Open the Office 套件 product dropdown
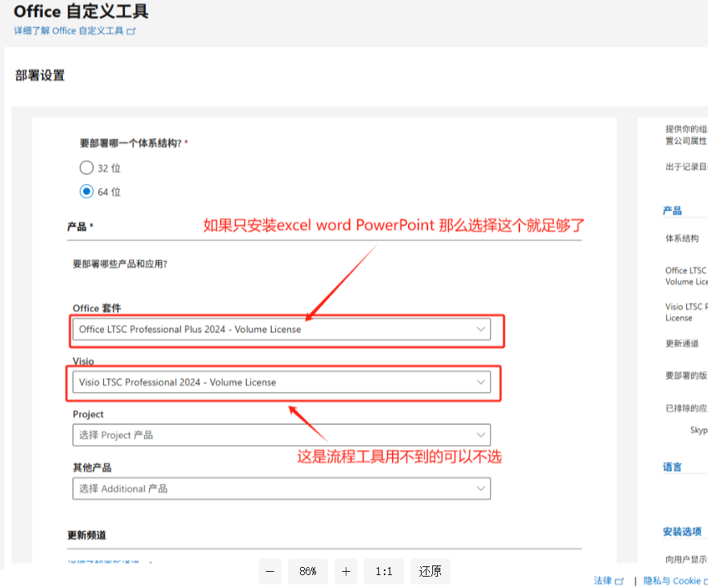Image resolution: width=708 pixels, height=588 pixels. tap(281, 329)
